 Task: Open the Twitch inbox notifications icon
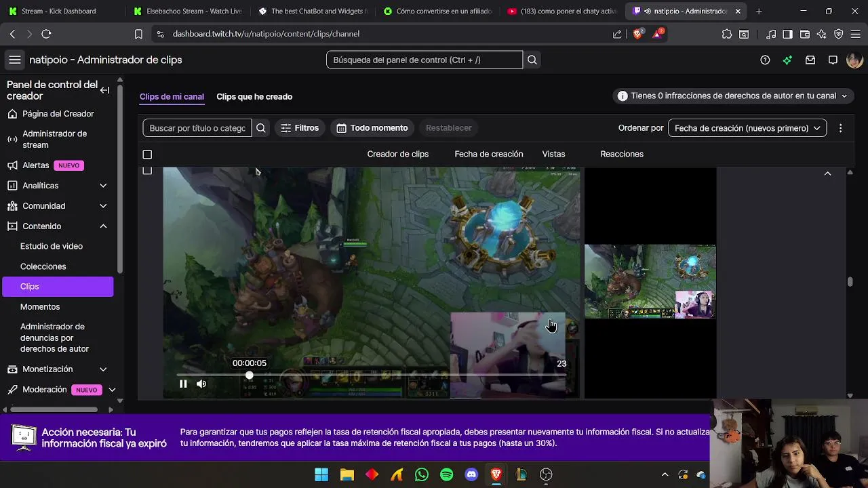[x=810, y=60]
